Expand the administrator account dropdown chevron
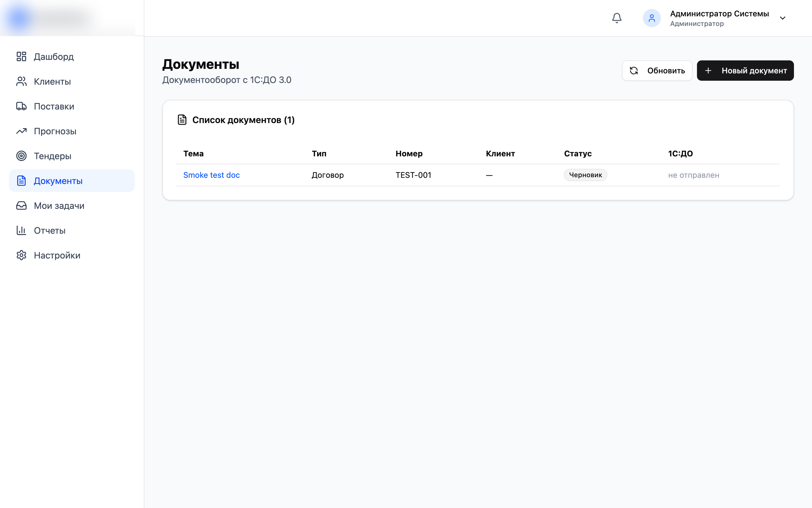The image size is (812, 508). pyautogui.click(x=782, y=18)
